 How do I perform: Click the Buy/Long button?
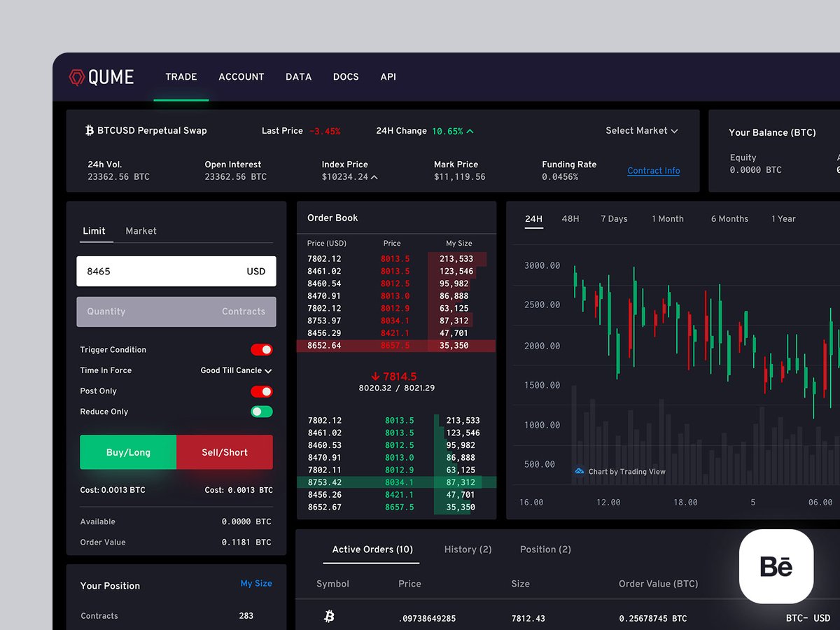click(x=128, y=452)
